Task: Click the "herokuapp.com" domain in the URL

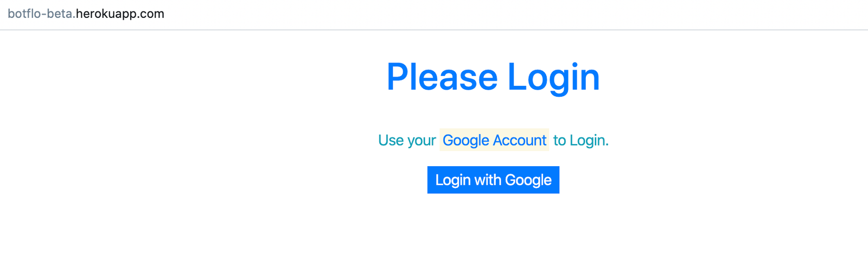Action: 120,14
